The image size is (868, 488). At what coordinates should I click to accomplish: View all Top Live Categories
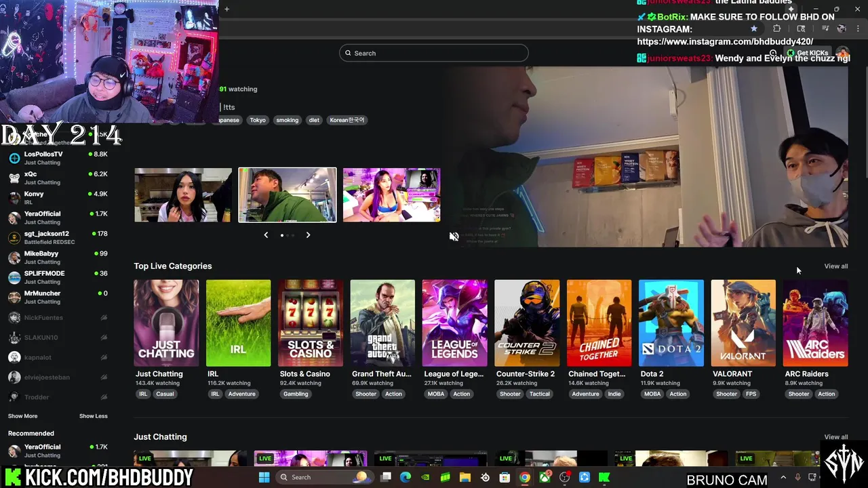click(x=835, y=266)
